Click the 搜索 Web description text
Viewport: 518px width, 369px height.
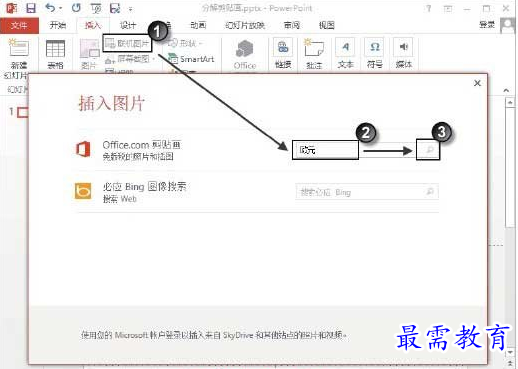point(120,199)
